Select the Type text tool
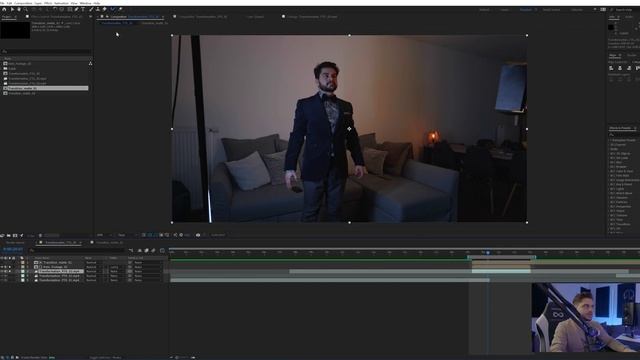The image size is (640, 360). point(83,9)
